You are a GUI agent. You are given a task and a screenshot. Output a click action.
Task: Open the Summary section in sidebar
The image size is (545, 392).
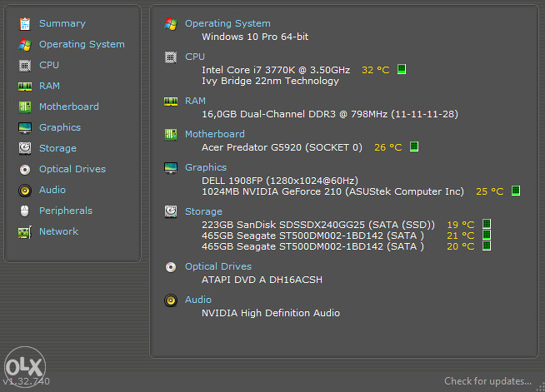62,23
